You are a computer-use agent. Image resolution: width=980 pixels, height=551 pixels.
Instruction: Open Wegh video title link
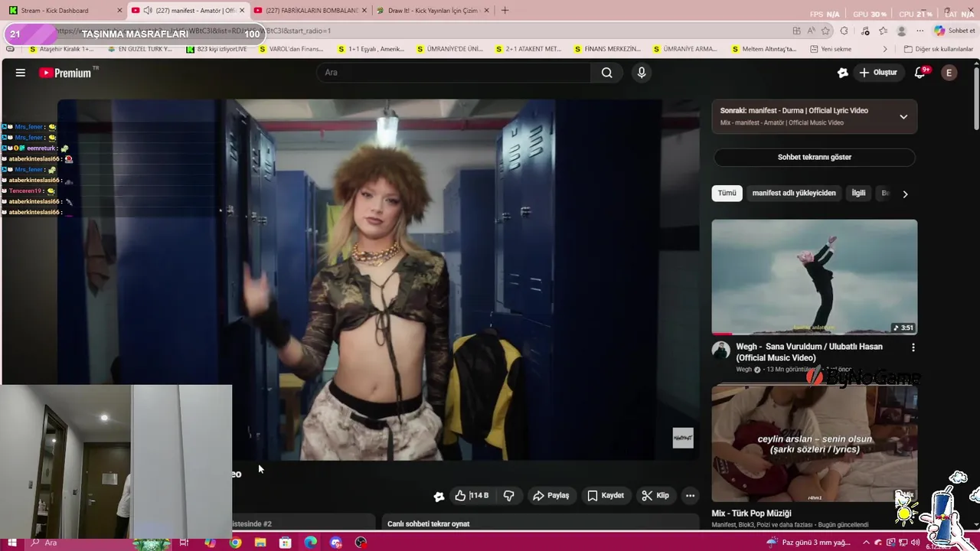point(809,352)
